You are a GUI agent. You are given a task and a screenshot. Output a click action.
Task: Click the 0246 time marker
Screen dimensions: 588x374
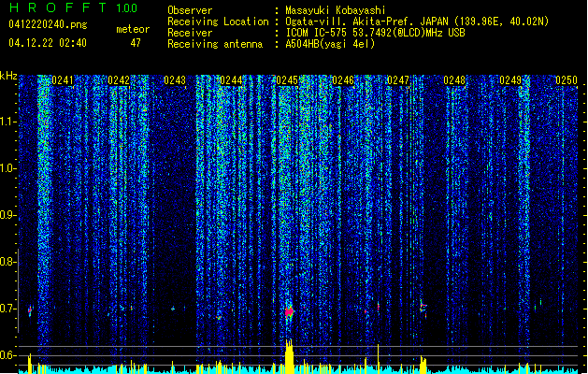pos(343,80)
